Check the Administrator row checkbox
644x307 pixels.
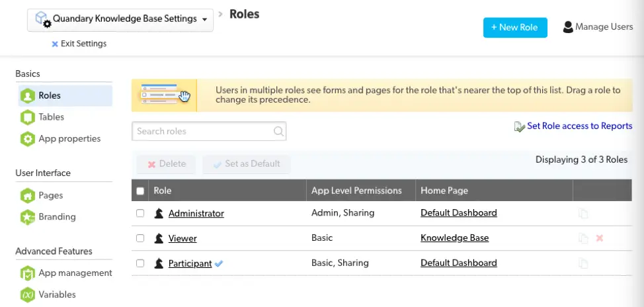[x=140, y=213]
